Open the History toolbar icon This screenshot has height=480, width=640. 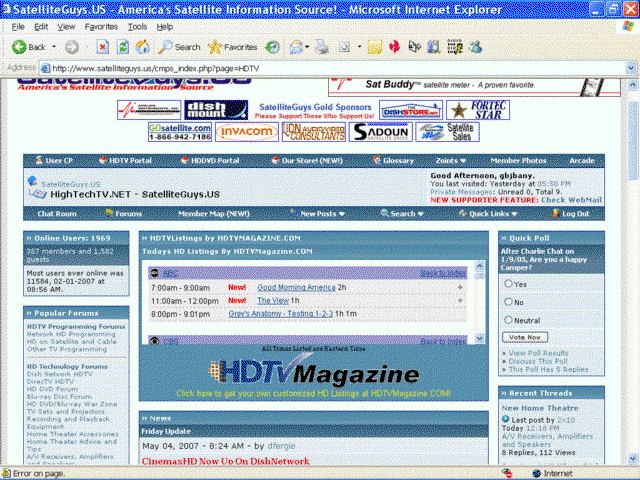click(x=272, y=47)
